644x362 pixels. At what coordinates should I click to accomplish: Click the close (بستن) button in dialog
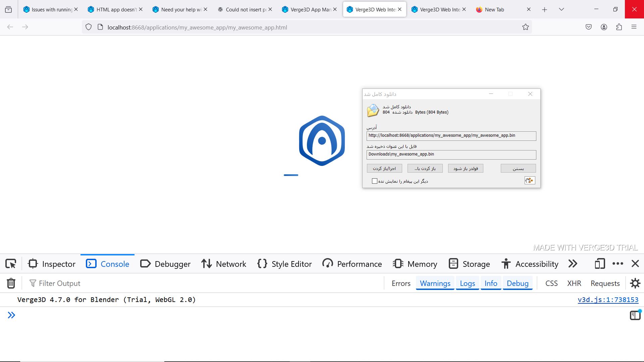[x=518, y=168]
